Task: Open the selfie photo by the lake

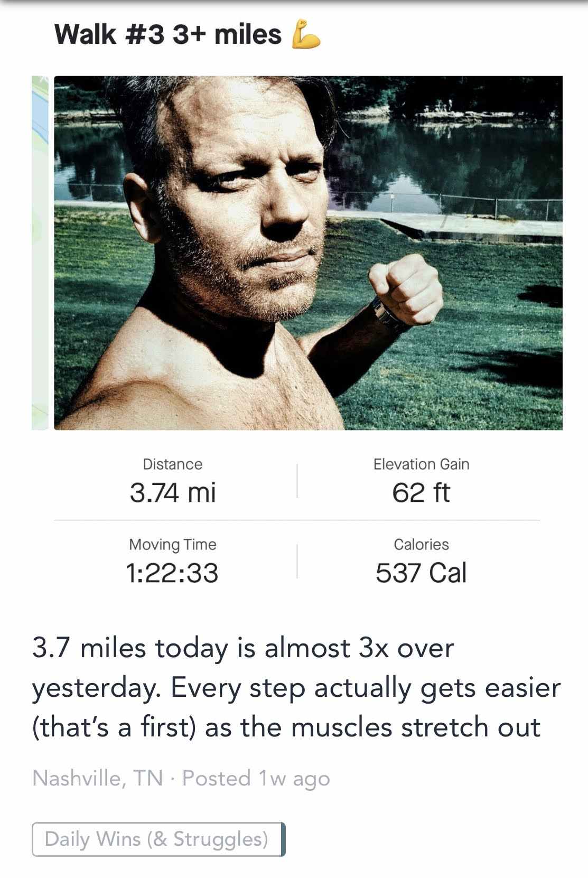Action: pos(308,253)
